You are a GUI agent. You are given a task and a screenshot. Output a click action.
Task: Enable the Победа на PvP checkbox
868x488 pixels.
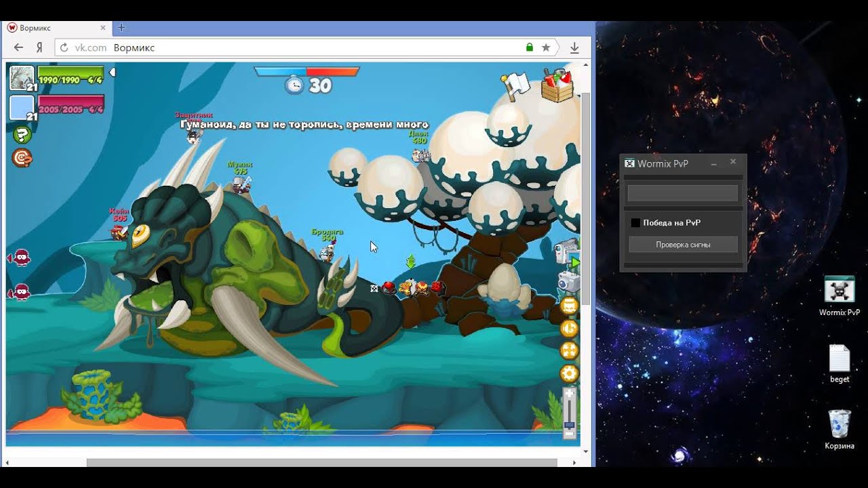pyautogui.click(x=635, y=222)
